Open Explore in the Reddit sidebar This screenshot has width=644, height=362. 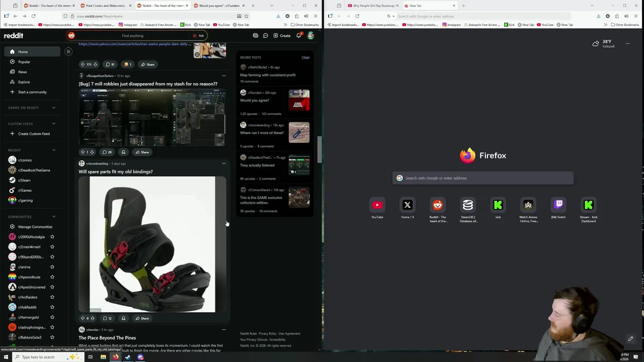24,82
